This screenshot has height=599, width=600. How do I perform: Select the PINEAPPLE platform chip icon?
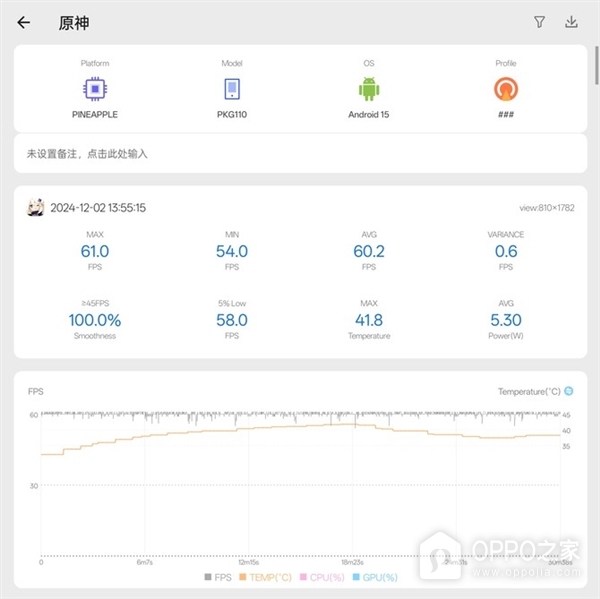pyautogui.click(x=95, y=89)
